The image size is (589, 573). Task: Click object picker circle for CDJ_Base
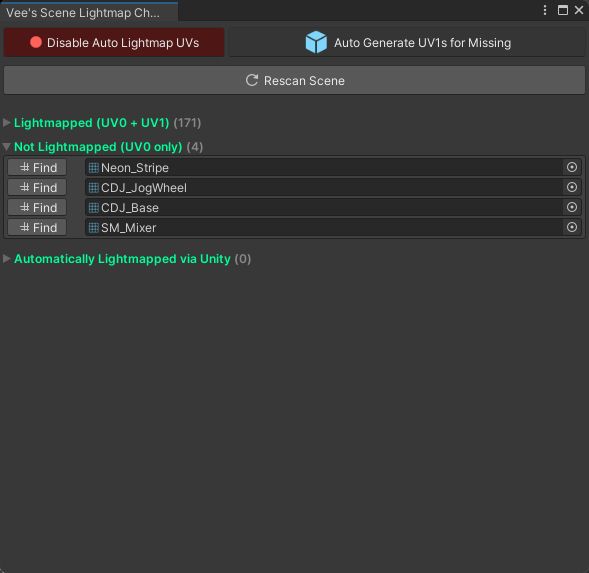click(x=571, y=207)
